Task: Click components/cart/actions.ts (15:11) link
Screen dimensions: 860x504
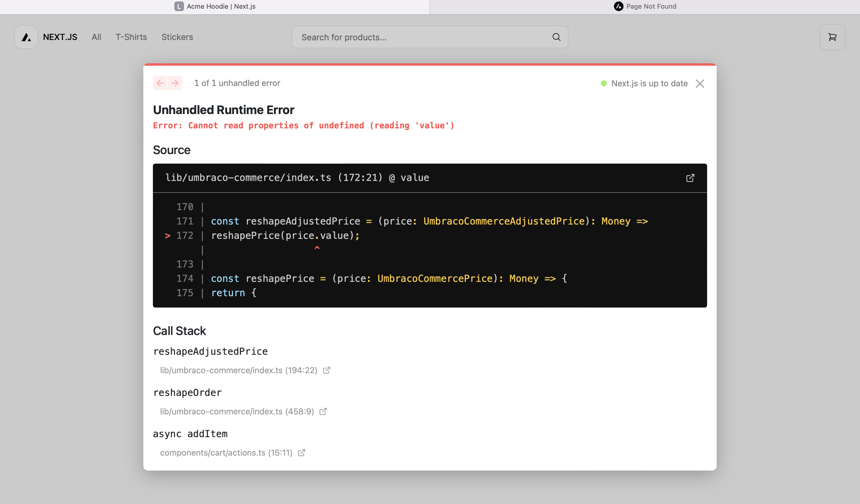Action: (226, 453)
